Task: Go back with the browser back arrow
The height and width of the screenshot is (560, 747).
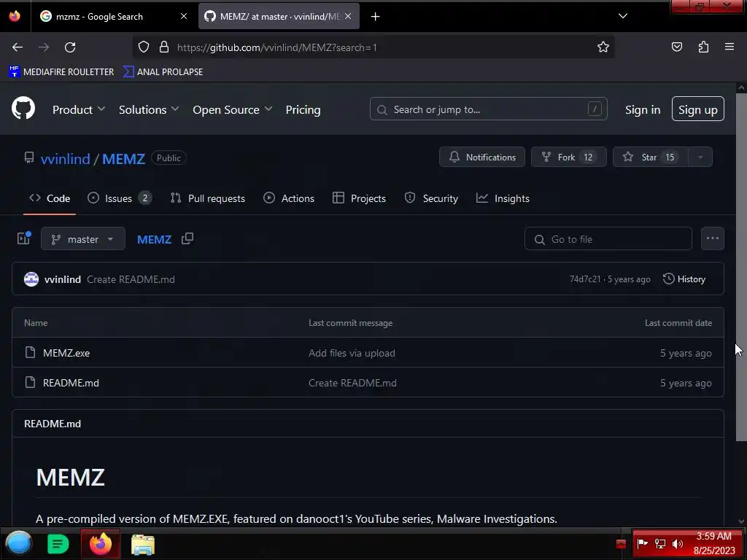Action: pyautogui.click(x=18, y=47)
